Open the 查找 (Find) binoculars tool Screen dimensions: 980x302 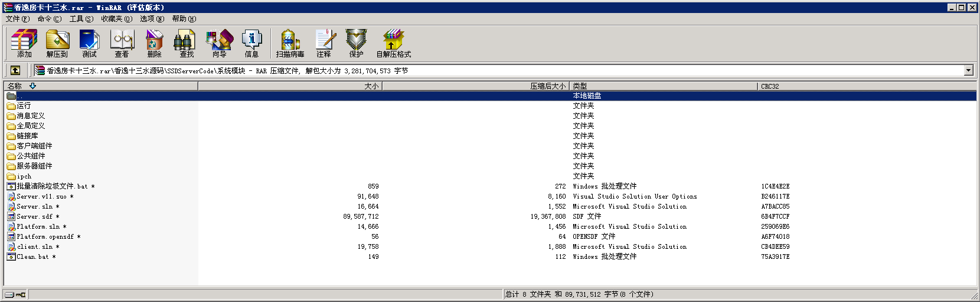(x=187, y=44)
